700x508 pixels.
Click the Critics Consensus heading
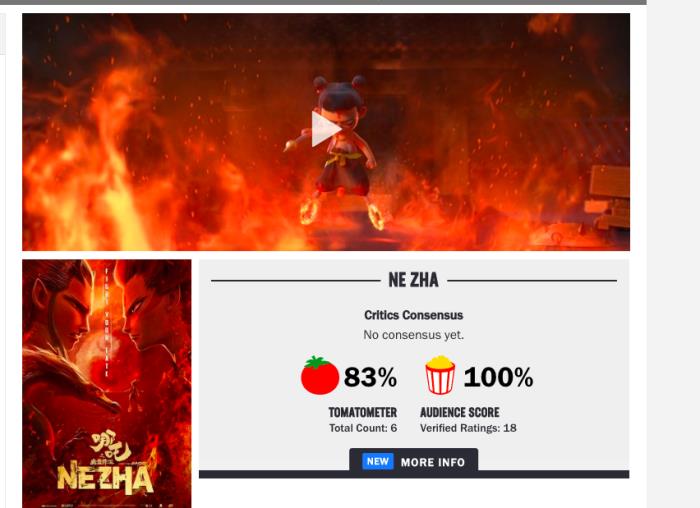click(413, 315)
